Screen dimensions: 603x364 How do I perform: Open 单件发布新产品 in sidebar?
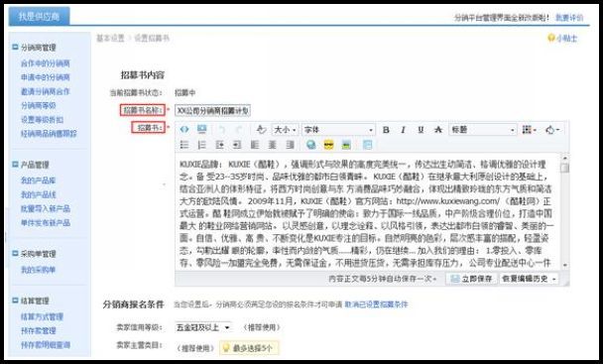tap(46, 223)
